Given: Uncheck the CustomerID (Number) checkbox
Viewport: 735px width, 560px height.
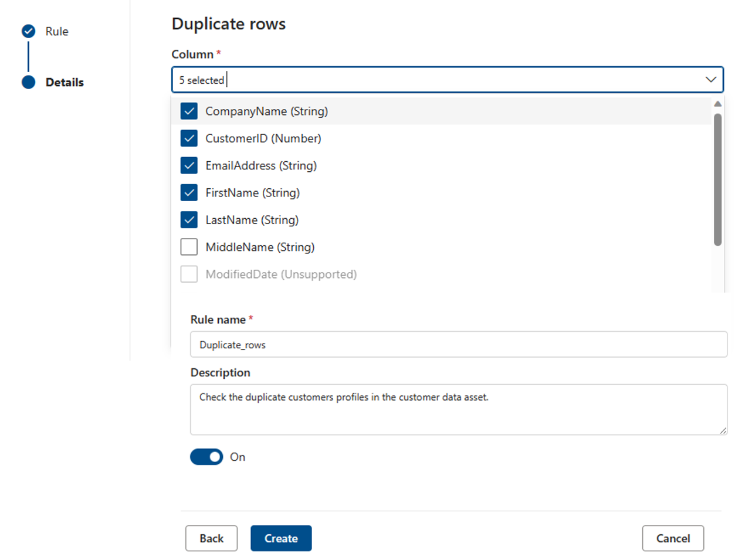Looking at the screenshot, I should (x=189, y=138).
